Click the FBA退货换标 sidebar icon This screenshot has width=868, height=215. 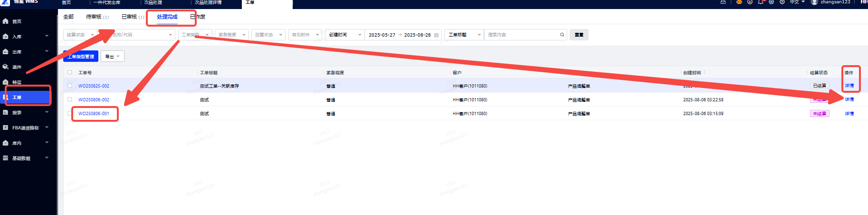coord(6,128)
